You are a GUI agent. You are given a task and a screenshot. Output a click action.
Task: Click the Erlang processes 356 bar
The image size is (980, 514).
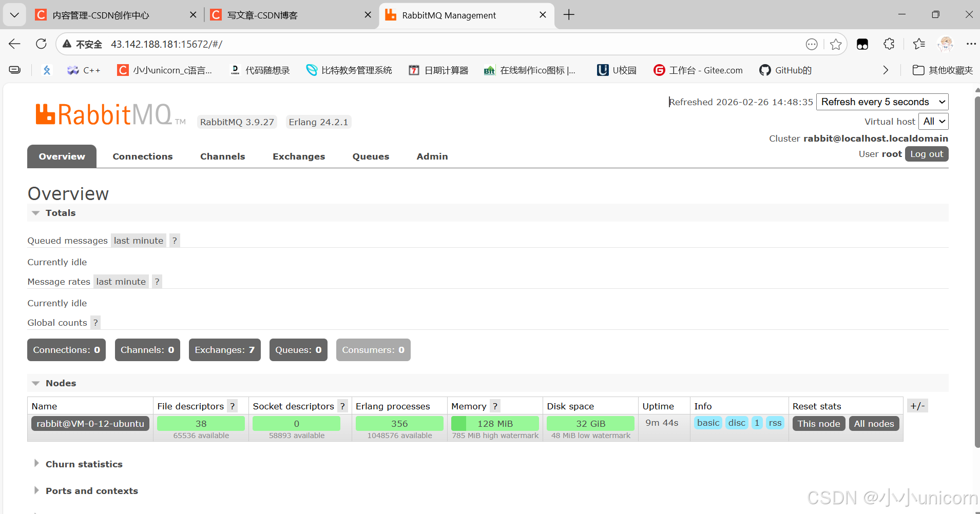coord(399,423)
